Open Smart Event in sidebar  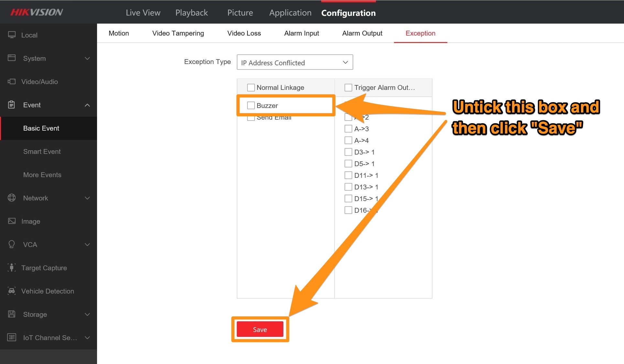pos(42,152)
